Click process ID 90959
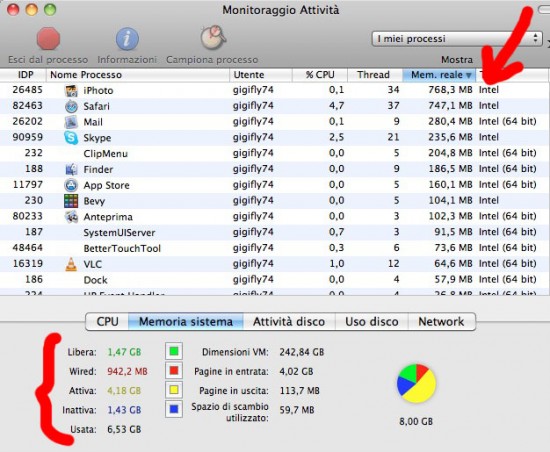The height and width of the screenshot is (452, 550). tap(28, 137)
